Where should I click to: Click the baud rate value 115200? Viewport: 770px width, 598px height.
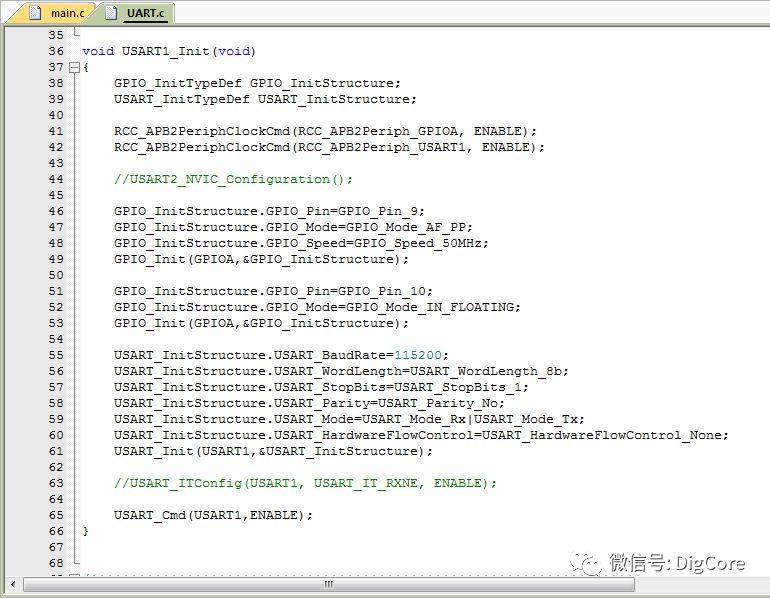(x=418, y=355)
